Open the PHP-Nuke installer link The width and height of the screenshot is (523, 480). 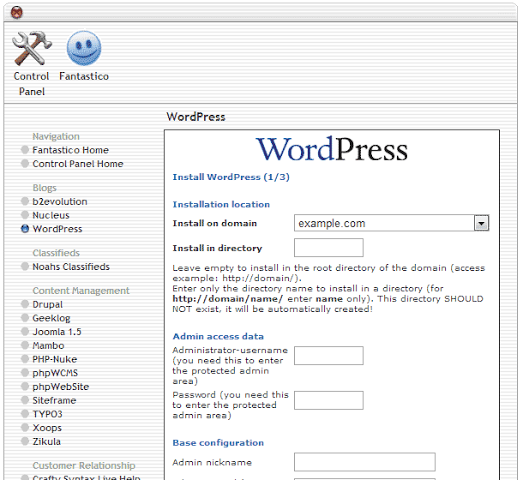pyautogui.click(x=54, y=359)
